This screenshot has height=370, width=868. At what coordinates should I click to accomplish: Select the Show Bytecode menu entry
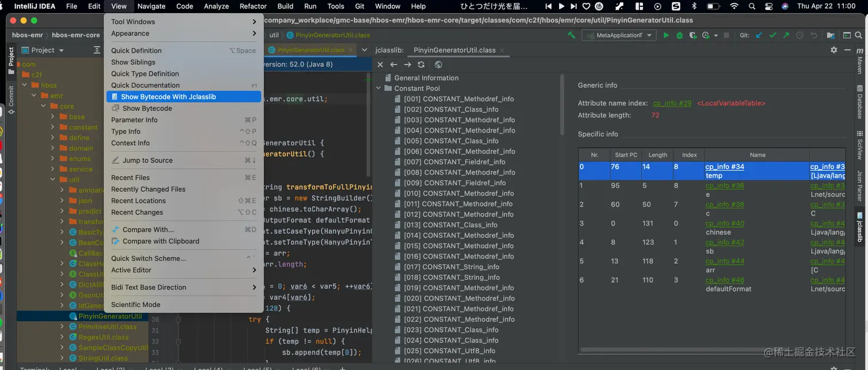(184, 108)
